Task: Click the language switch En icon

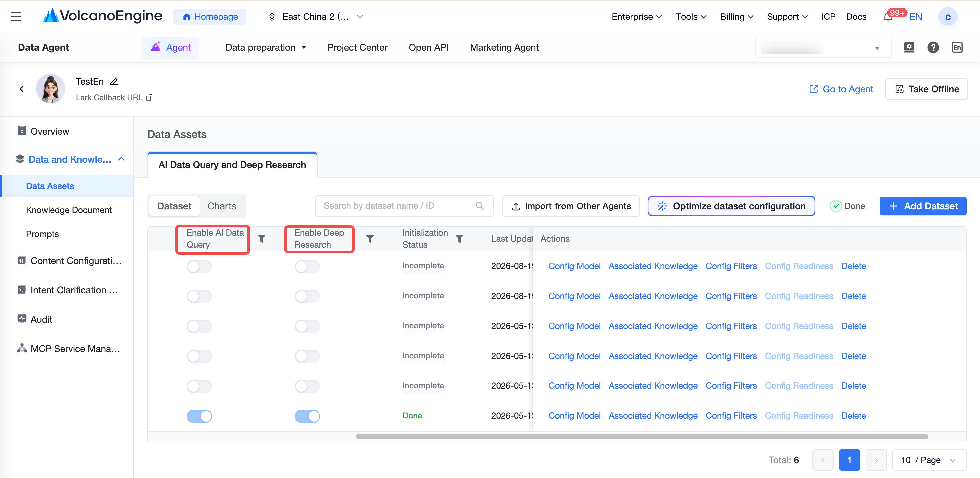Action: (x=957, y=48)
